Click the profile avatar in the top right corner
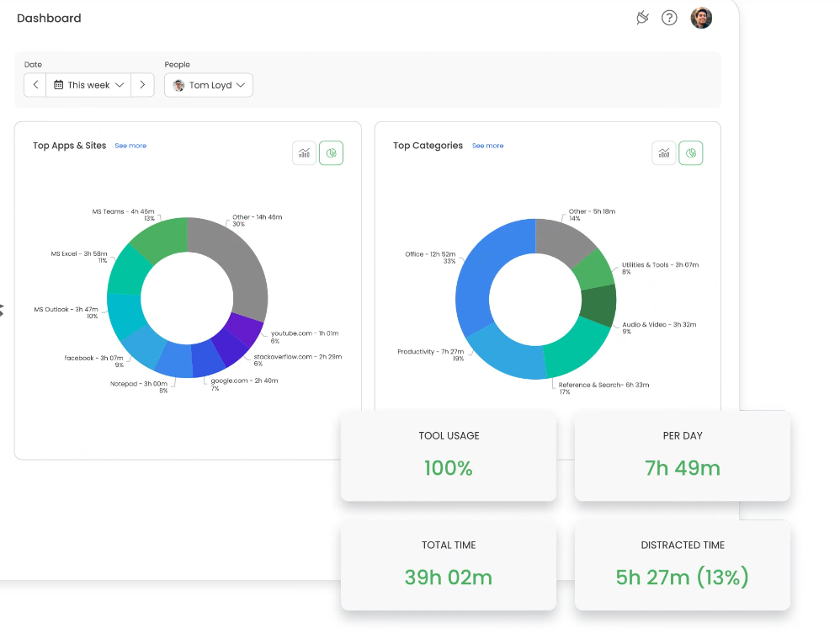The height and width of the screenshot is (639, 840). coord(701,18)
